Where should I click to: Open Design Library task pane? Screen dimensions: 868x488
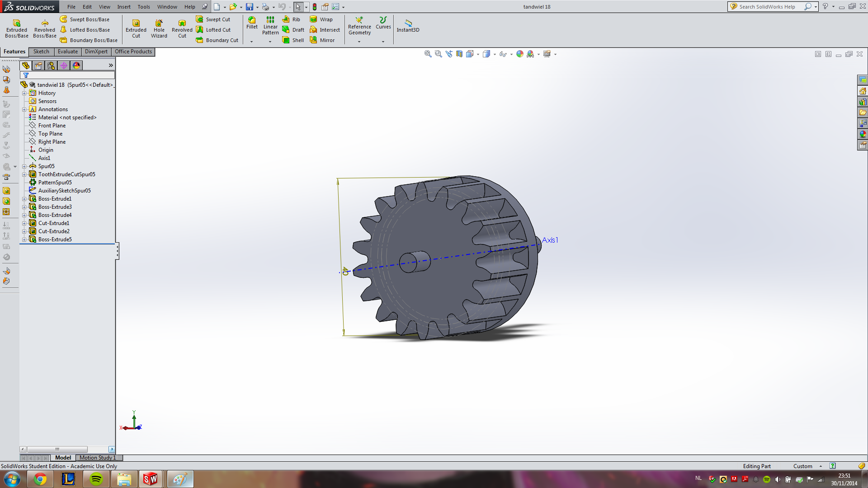863,101
